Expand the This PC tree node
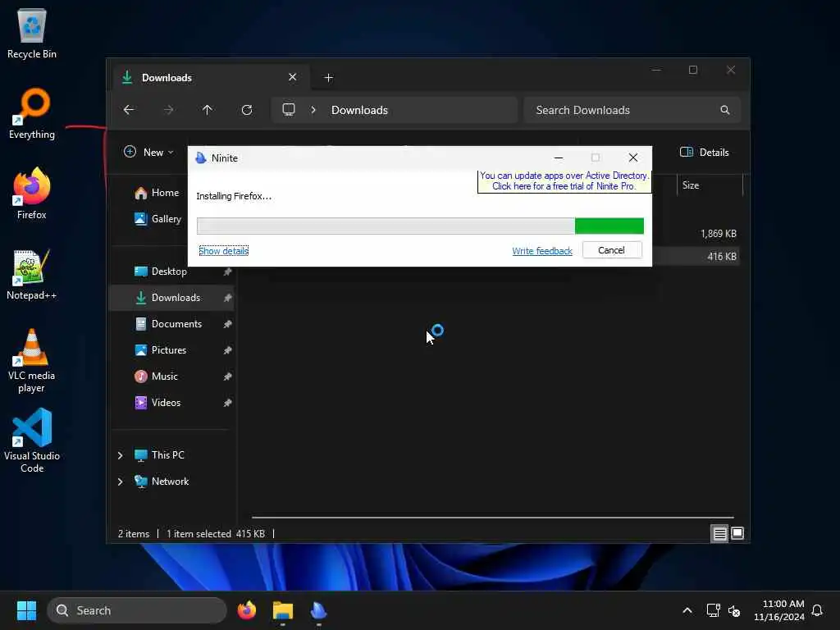This screenshot has height=630, width=840. click(x=120, y=455)
